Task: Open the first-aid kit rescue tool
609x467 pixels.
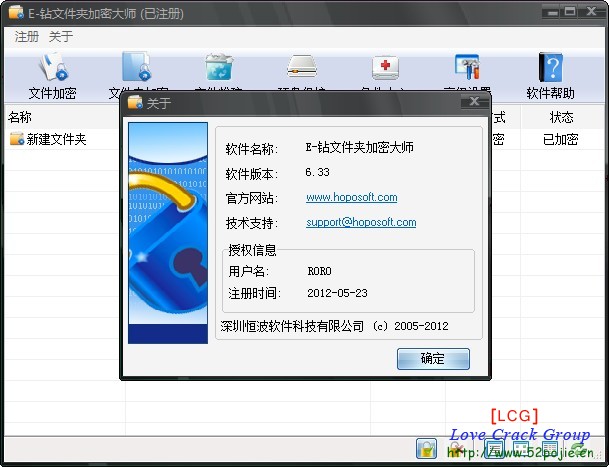Action: point(385,70)
